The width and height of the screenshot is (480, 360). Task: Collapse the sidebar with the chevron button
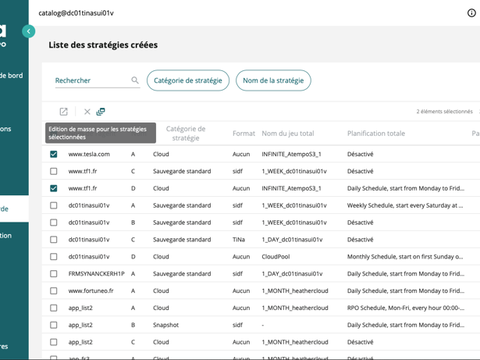click(29, 31)
